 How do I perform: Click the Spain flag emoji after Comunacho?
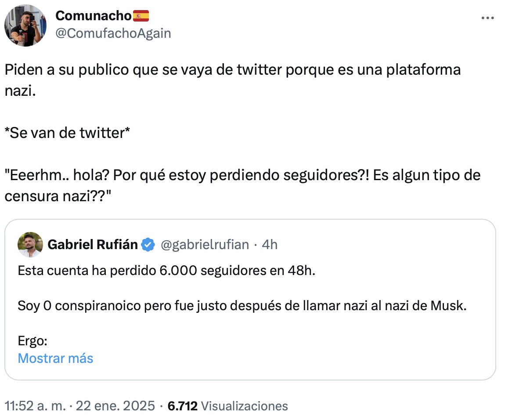[141, 16]
